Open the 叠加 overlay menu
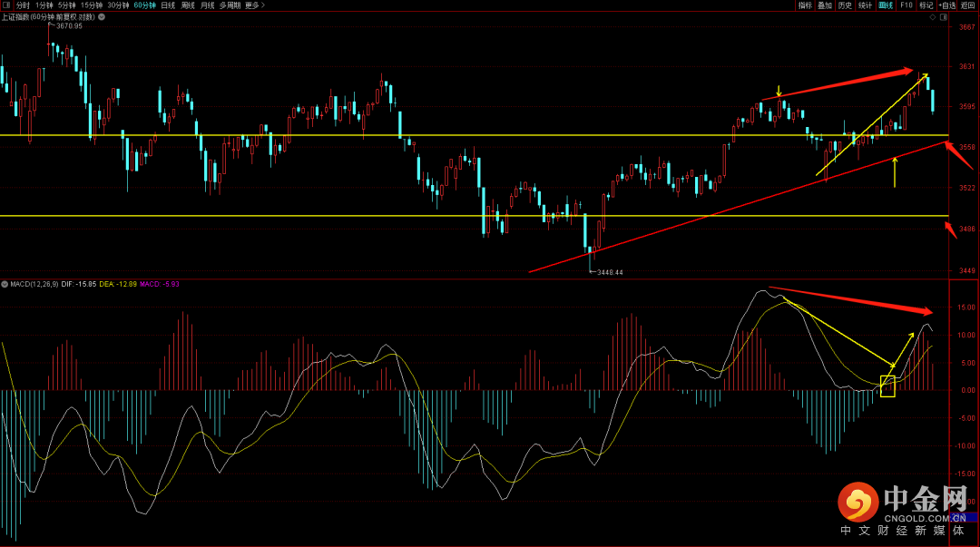Viewport: 980px width, 547px height. (825, 5)
